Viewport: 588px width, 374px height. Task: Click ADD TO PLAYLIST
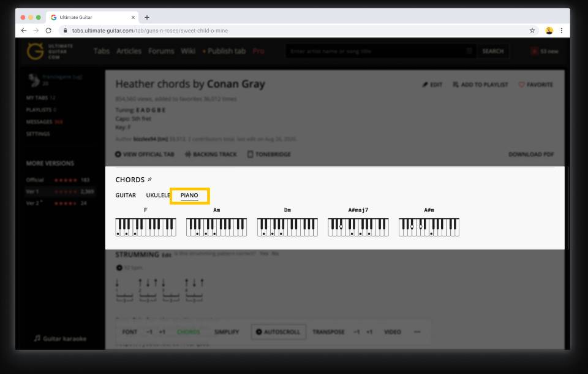click(x=480, y=85)
